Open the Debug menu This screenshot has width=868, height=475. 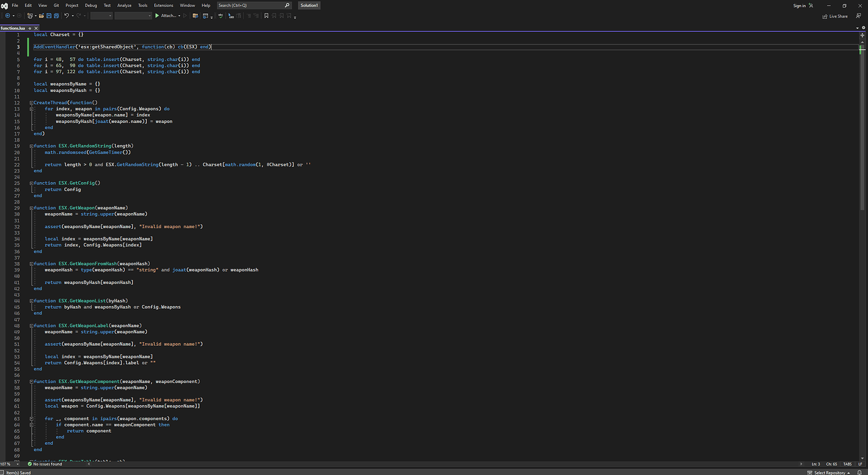tap(89, 5)
